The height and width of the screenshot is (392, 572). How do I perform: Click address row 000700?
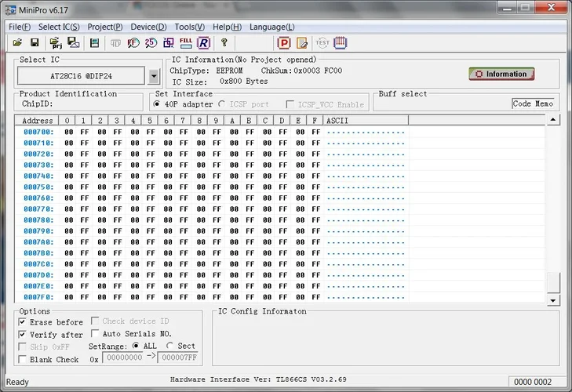(x=38, y=132)
